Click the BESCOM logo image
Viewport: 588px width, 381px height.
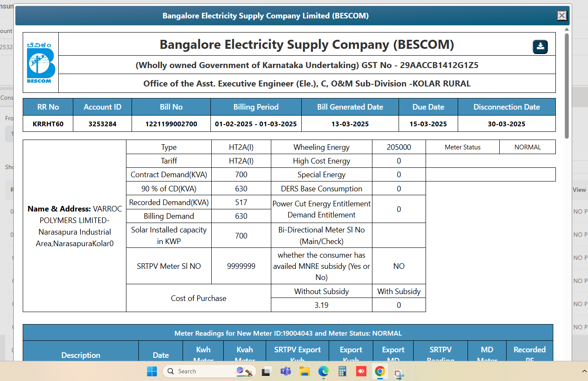coord(41,63)
